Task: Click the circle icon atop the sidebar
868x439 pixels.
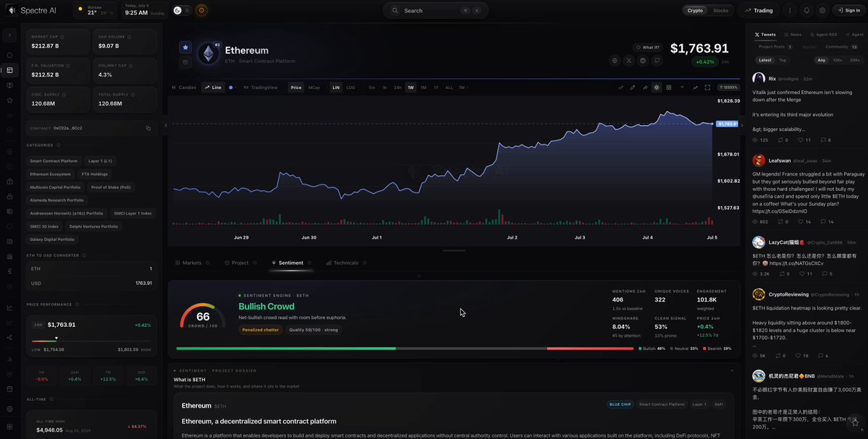Action: click(x=9, y=55)
